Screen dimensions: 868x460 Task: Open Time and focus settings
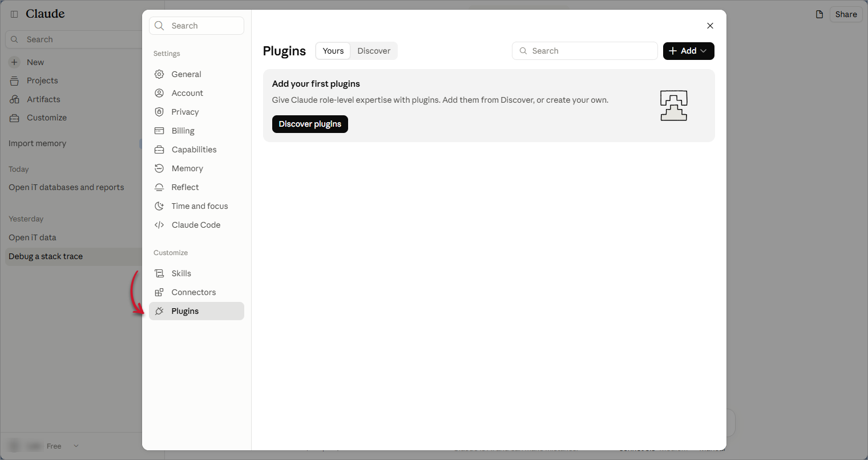pyautogui.click(x=196, y=206)
